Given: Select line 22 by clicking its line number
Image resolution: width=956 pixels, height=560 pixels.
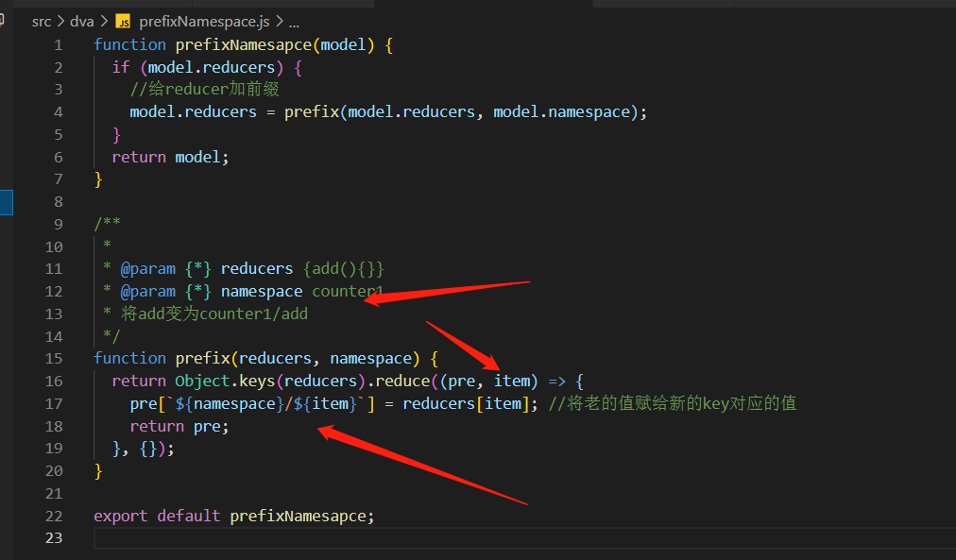Looking at the screenshot, I should [x=54, y=516].
